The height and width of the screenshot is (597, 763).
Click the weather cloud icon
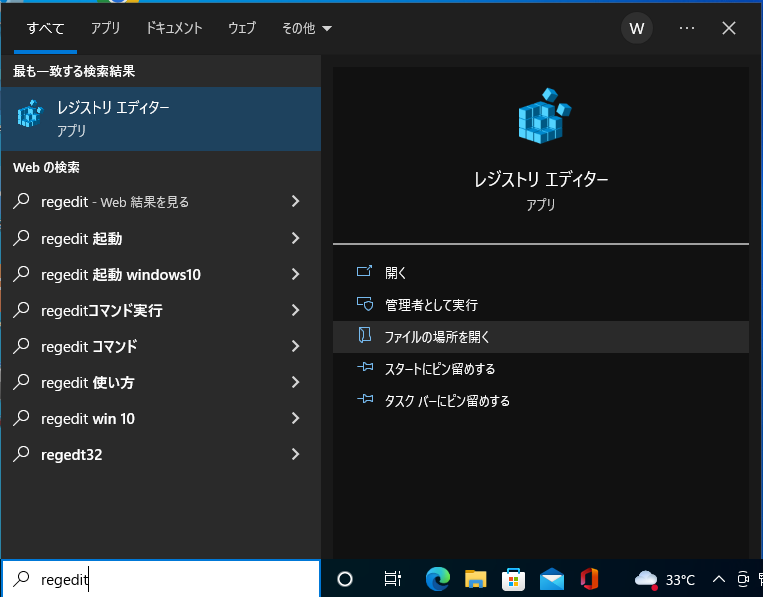[x=647, y=579]
